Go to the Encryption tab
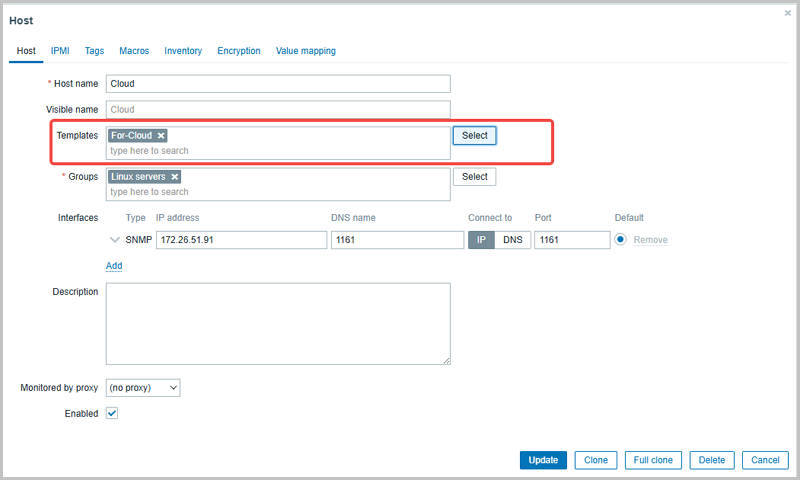Viewport: 800px width, 480px height. [239, 51]
